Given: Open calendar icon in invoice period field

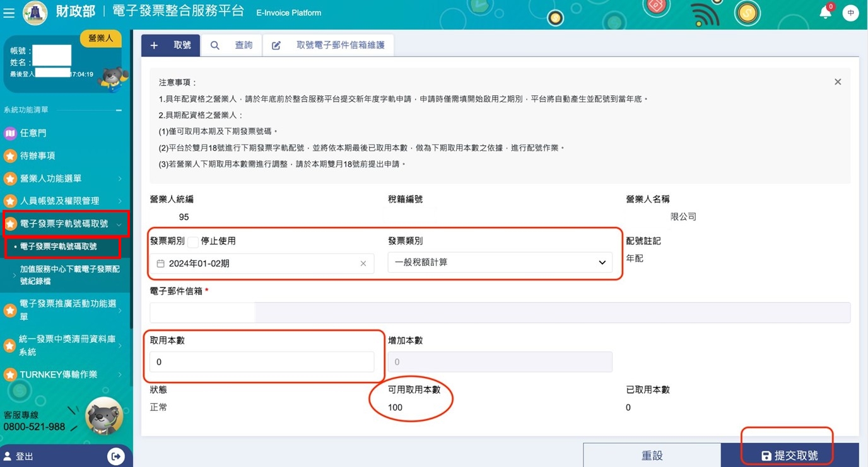Looking at the screenshot, I should click(x=161, y=263).
